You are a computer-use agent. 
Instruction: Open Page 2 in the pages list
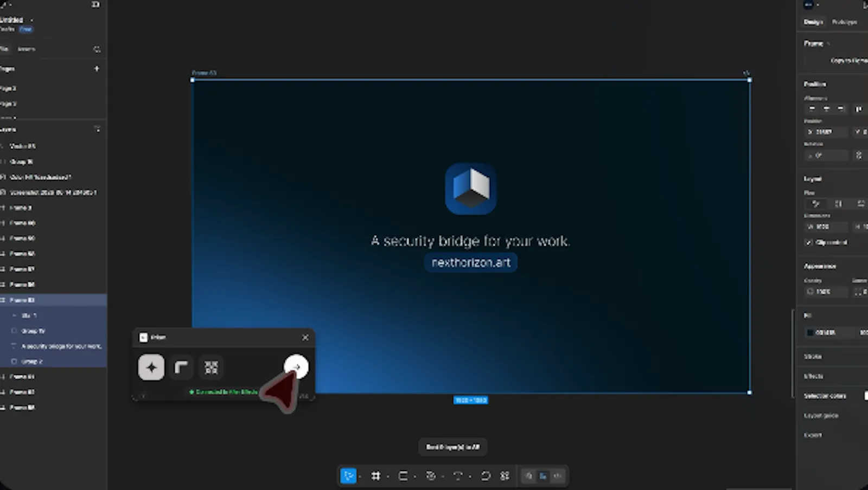tap(8, 88)
